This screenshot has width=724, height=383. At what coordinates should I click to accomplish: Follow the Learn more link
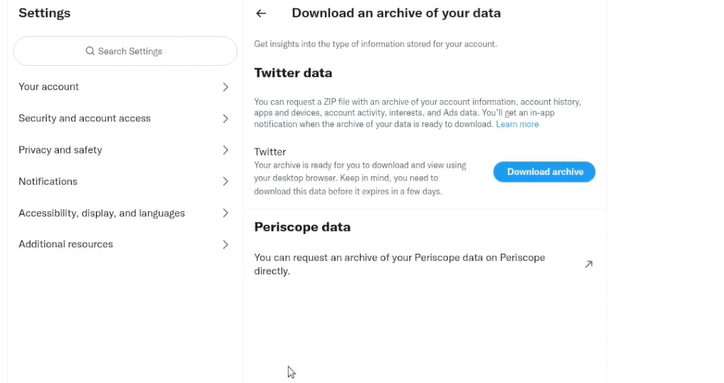tap(517, 124)
